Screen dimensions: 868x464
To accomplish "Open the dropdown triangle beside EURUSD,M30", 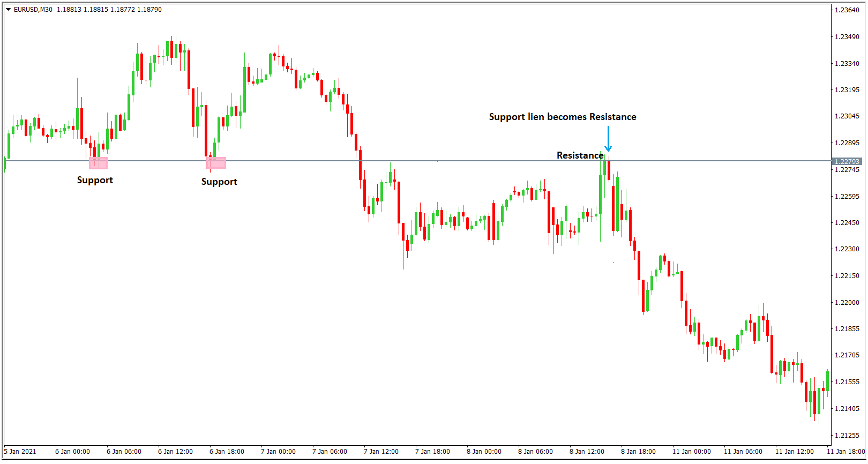I will 8,10.
